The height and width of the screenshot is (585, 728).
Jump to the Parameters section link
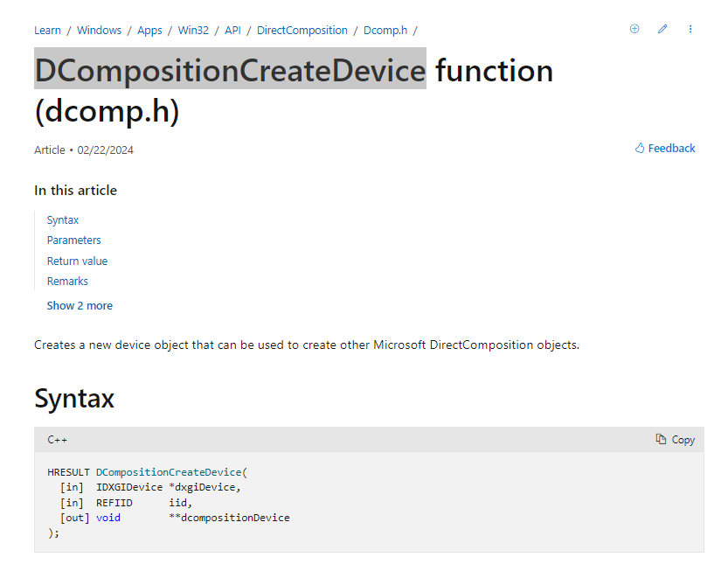pos(73,240)
